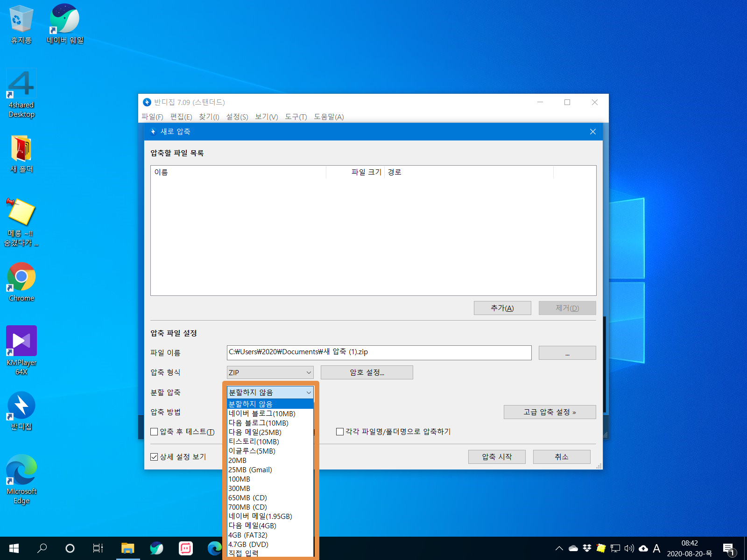Viewport: 747px width, 560px height.
Task: Select 다음 메일(4GB) option
Action: pos(270,525)
